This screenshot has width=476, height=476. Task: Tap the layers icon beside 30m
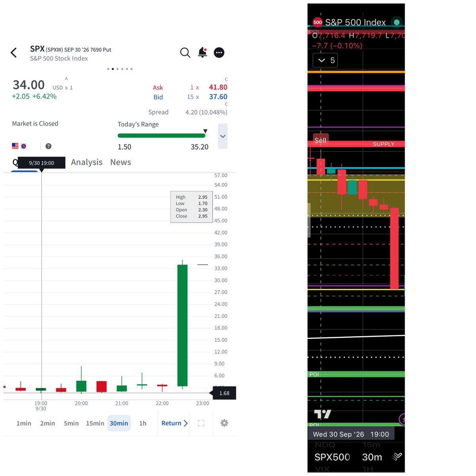tap(397, 457)
